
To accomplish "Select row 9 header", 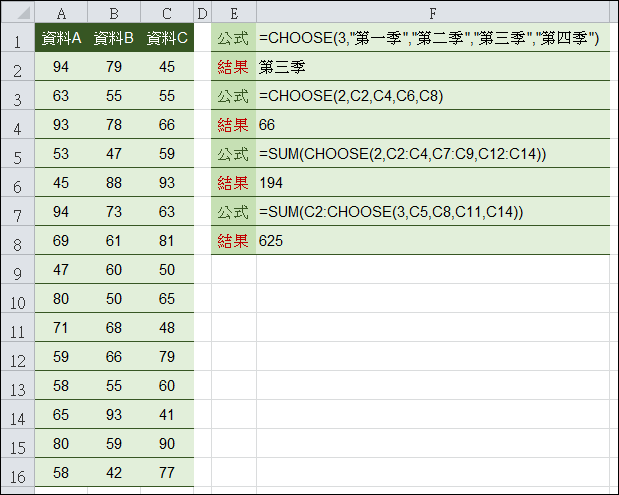I will [x=18, y=269].
